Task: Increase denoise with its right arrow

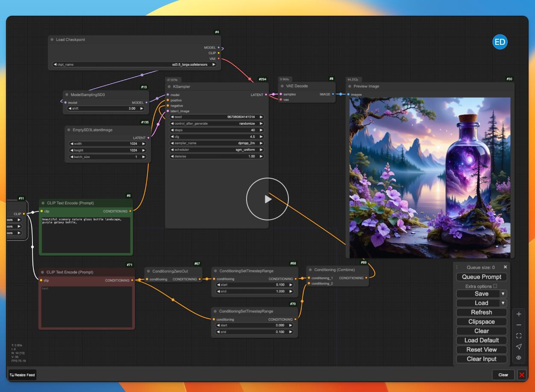Action: point(261,156)
